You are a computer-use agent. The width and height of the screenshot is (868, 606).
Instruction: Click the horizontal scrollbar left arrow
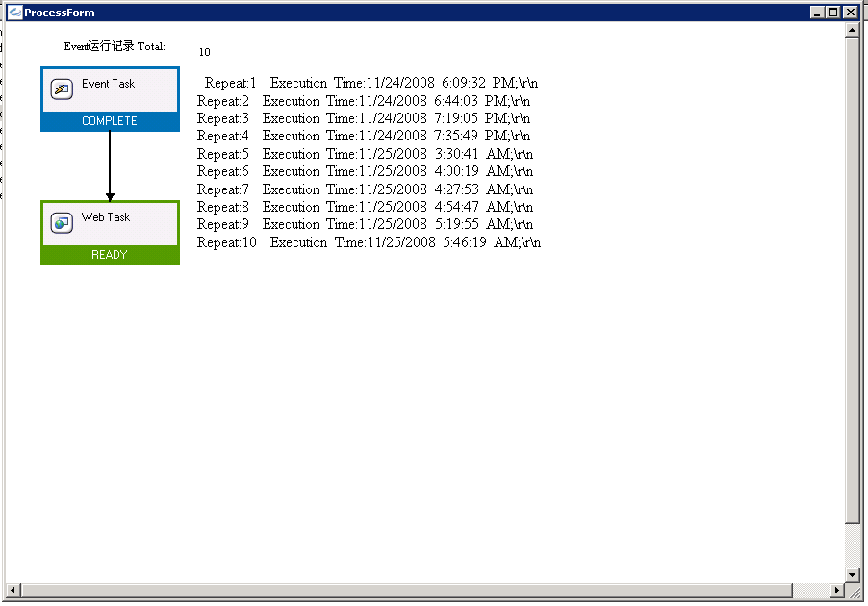[x=13, y=591]
